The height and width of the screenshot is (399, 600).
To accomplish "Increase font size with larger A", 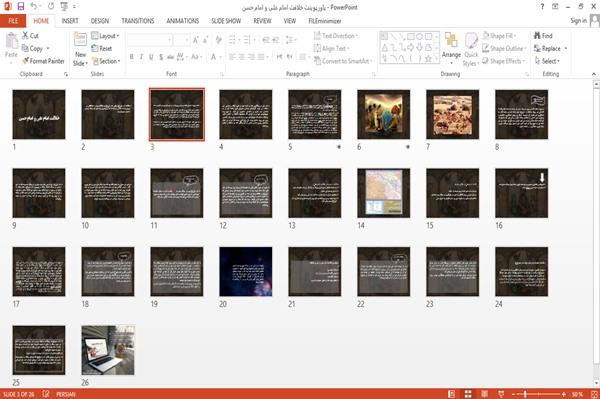I will 196,40.
